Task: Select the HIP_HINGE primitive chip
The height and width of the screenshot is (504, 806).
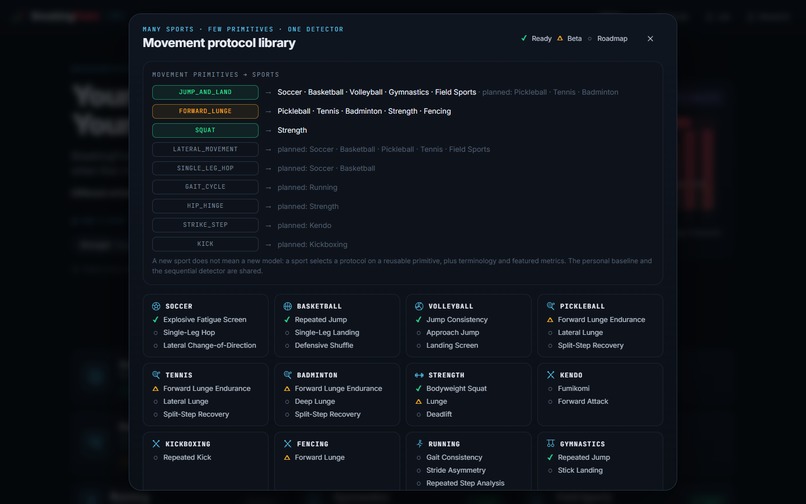Action: point(205,206)
